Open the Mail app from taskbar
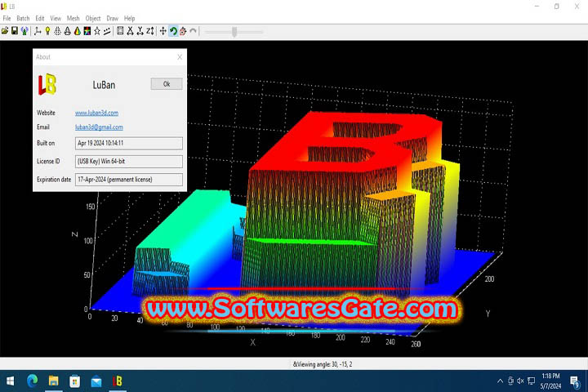The width and height of the screenshot is (588, 392). pos(96,382)
